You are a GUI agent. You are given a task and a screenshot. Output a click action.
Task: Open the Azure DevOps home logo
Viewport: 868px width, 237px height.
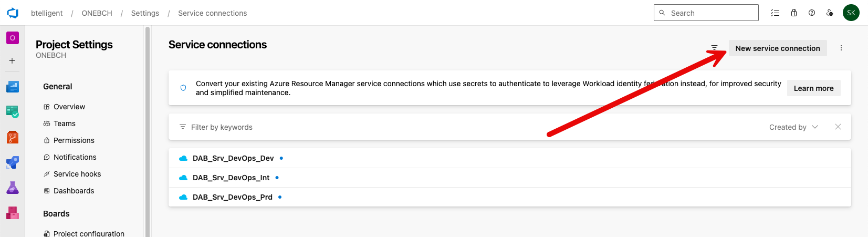click(13, 13)
